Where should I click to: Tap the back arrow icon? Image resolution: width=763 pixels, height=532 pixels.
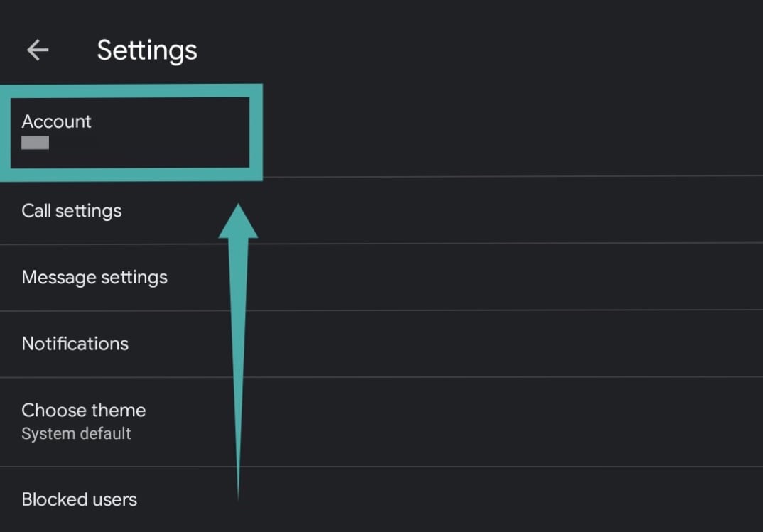[38, 50]
